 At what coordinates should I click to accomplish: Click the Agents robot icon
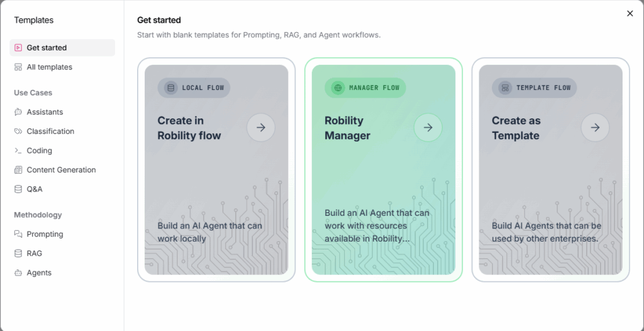[x=18, y=273]
